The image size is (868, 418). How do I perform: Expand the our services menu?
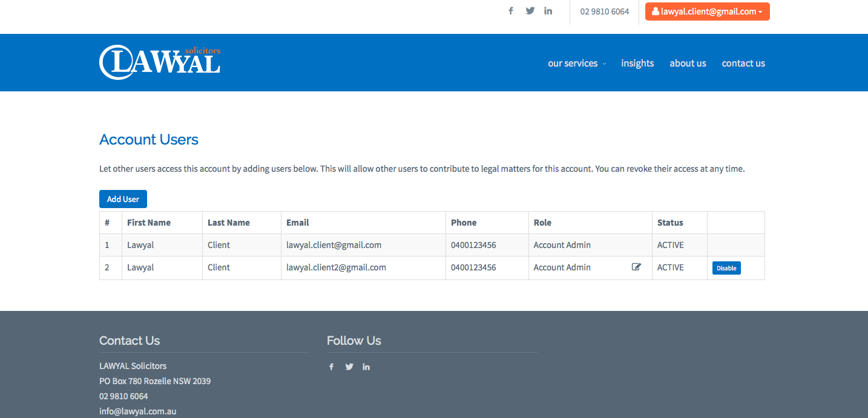[576, 64]
